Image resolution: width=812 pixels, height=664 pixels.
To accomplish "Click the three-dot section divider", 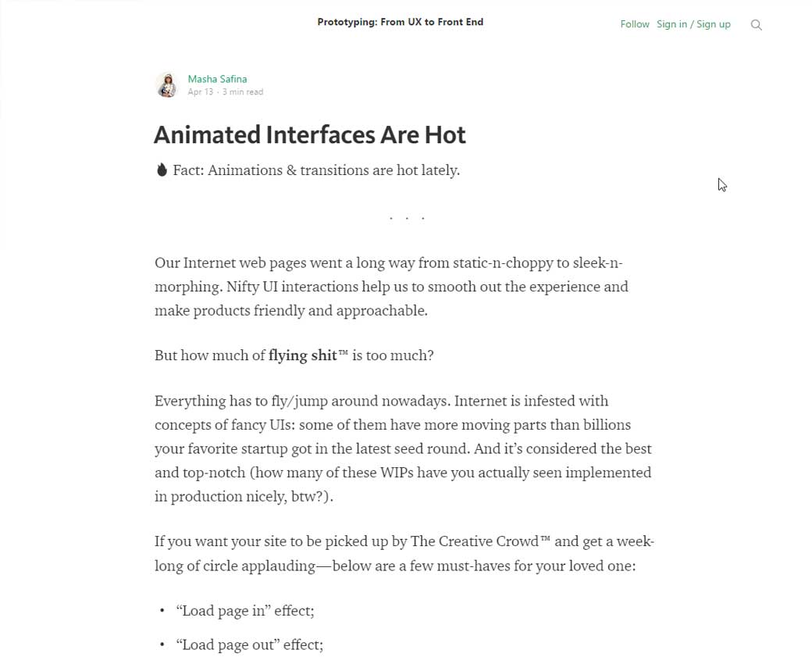I will (x=407, y=219).
